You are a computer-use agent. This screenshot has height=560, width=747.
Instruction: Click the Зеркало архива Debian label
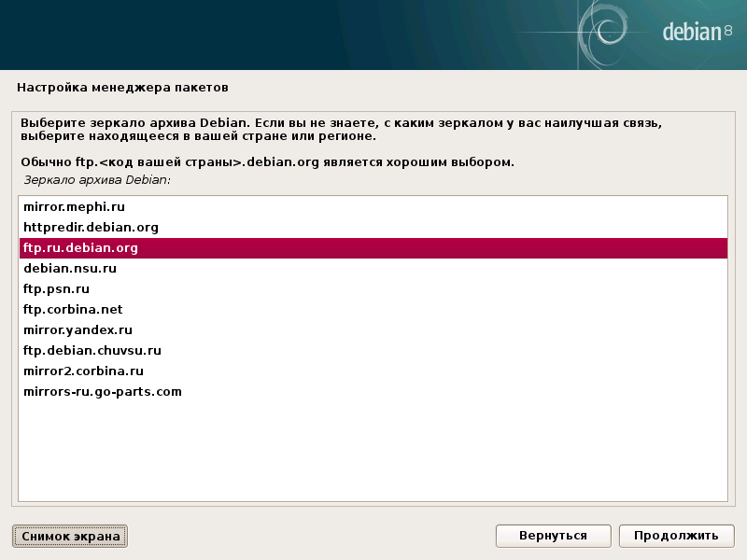(82, 183)
